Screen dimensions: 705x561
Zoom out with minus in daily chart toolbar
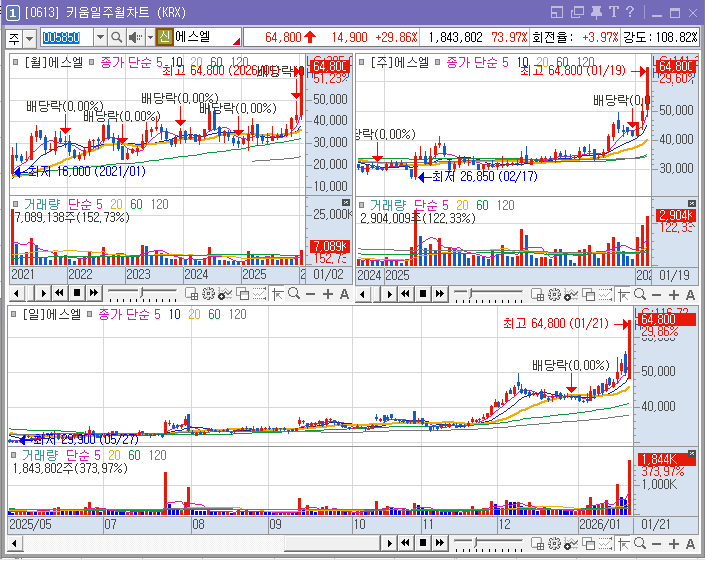656,544
